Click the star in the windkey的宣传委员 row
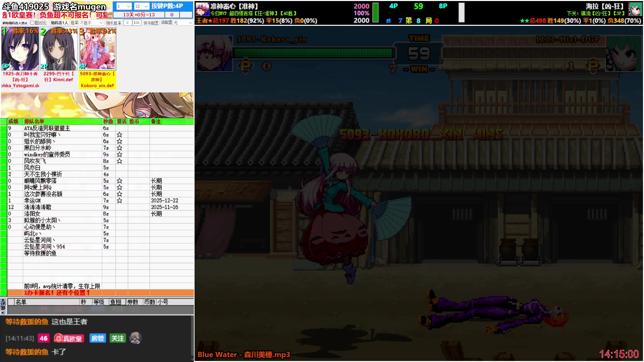This screenshot has width=644, height=362. pos(119,155)
